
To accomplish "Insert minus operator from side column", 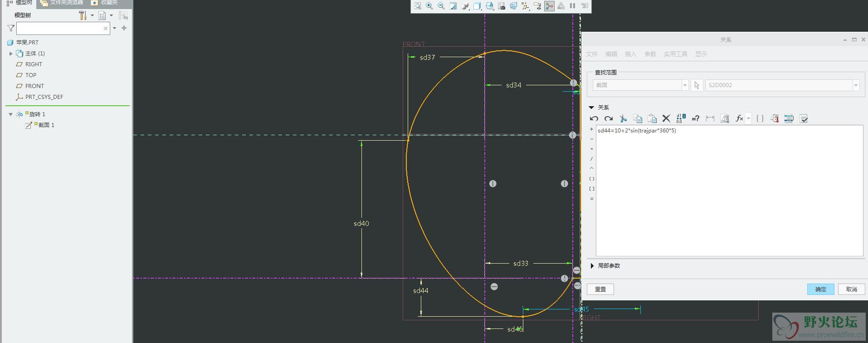I will [591, 139].
